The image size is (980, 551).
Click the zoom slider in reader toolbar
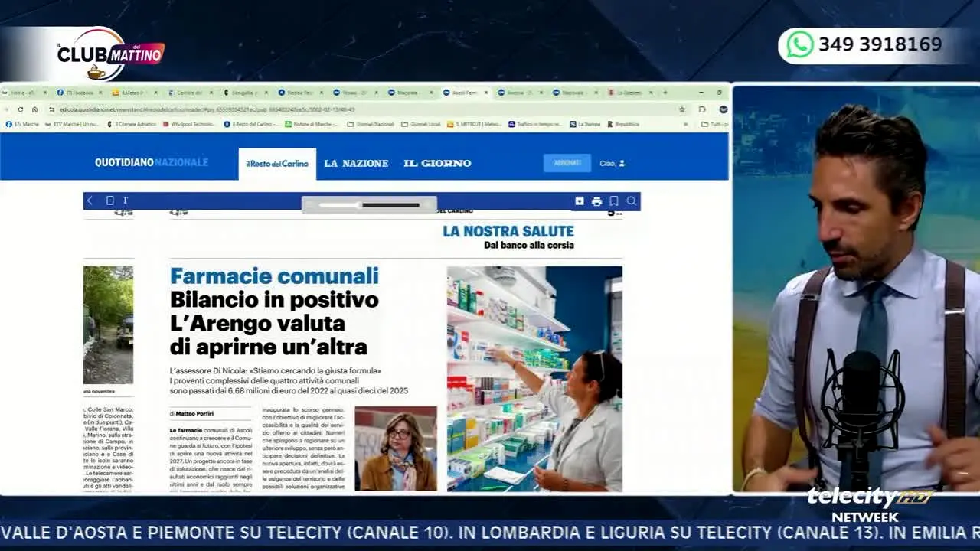click(x=369, y=205)
